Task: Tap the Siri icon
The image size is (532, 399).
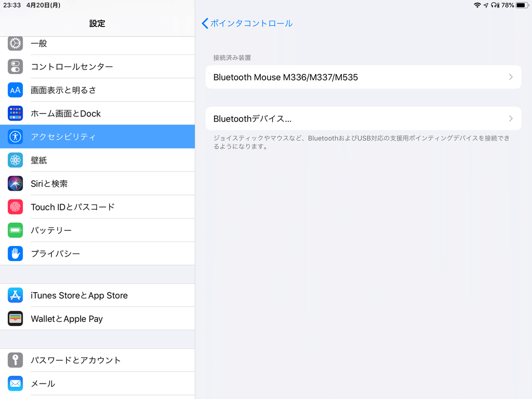Action: tap(16, 184)
